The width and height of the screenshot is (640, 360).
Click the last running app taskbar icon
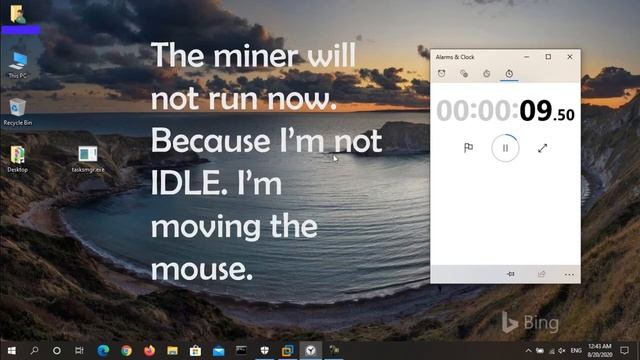tap(334, 351)
